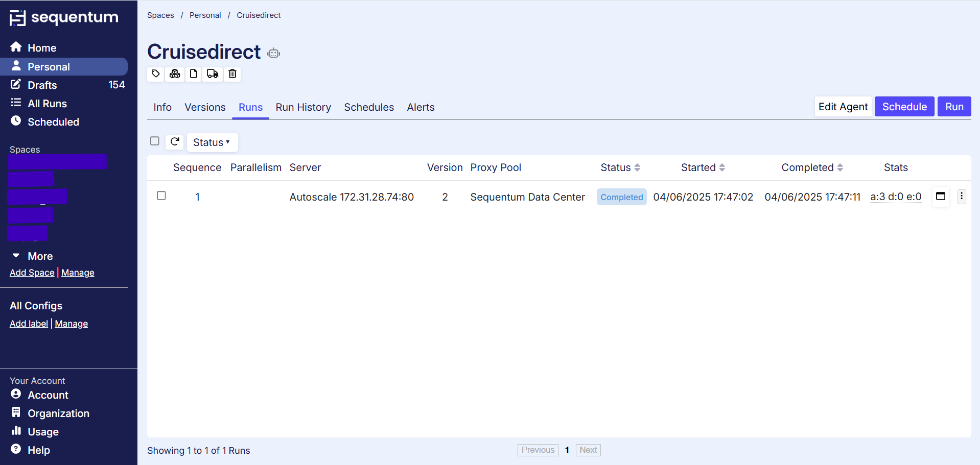980x465 pixels.
Task: Click the Add Space link
Action: click(32, 273)
